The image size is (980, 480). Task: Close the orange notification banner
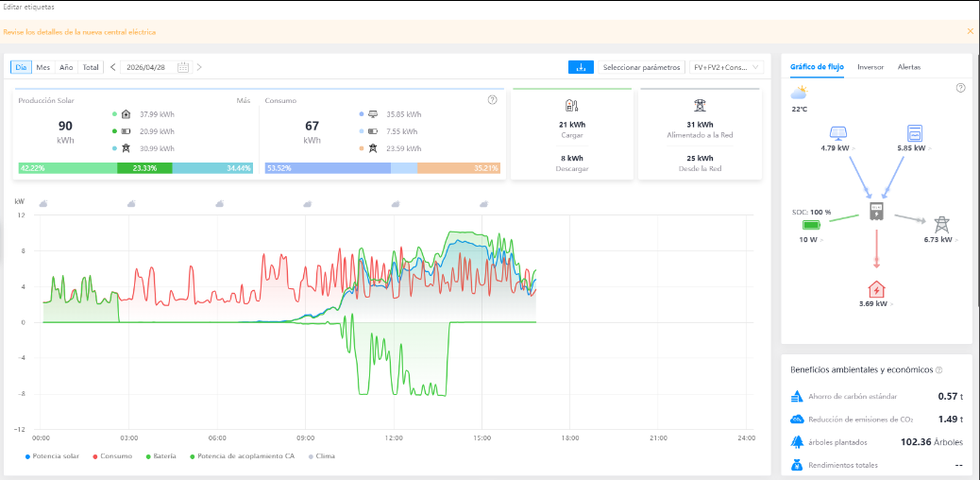(970, 31)
